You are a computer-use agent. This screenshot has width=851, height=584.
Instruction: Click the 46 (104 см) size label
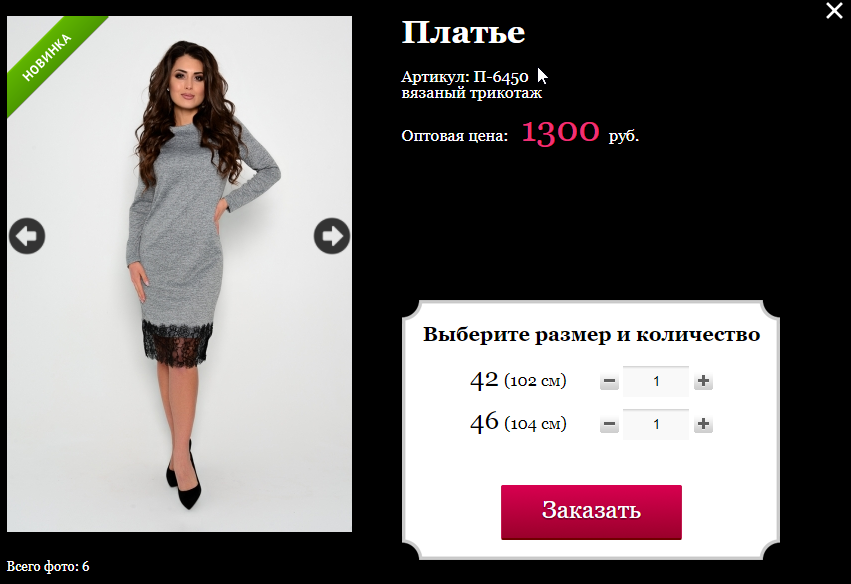518,423
